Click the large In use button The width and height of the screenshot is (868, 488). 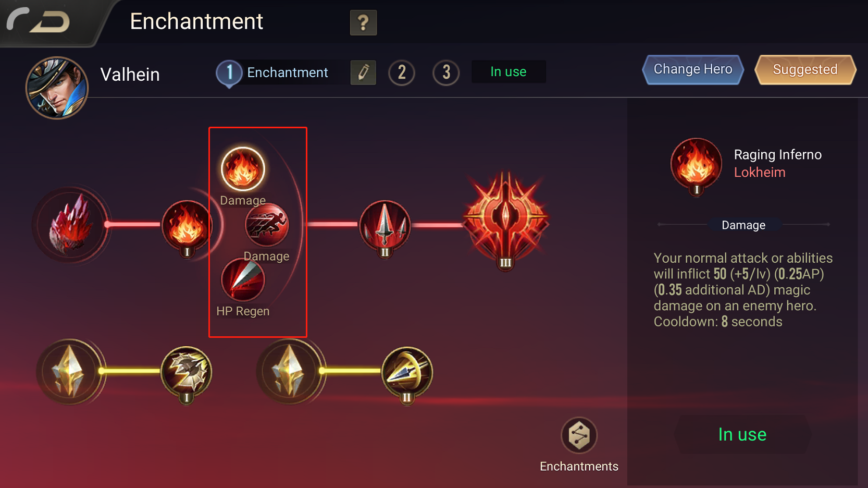[742, 434]
